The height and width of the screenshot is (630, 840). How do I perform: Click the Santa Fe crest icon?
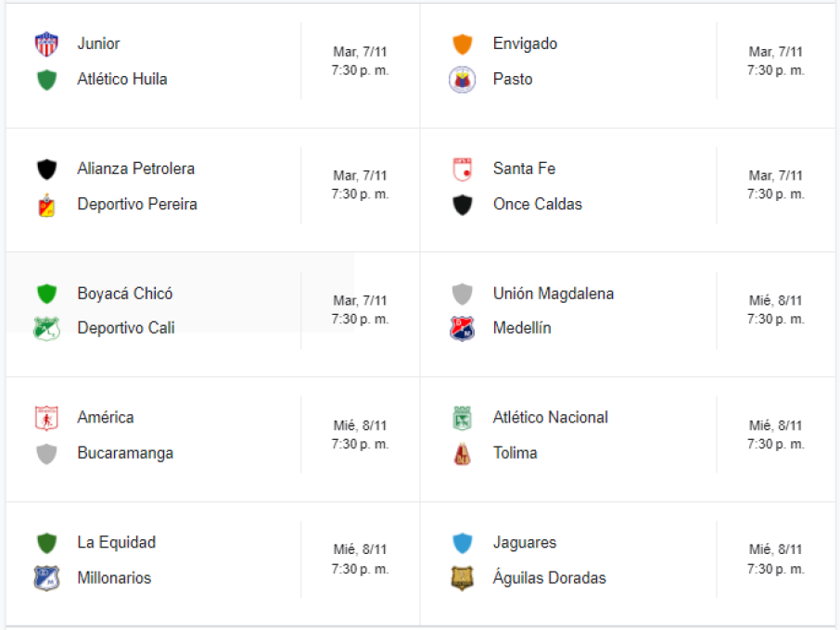[x=462, y=169]
